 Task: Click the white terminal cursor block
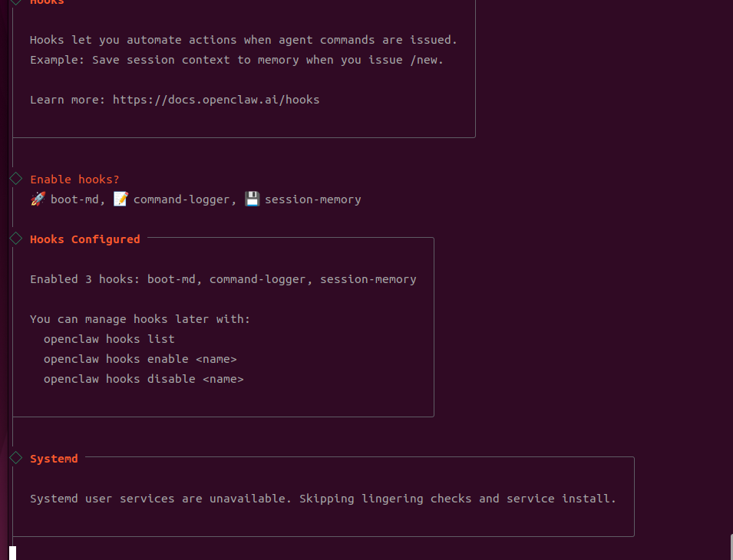[12, 553]
